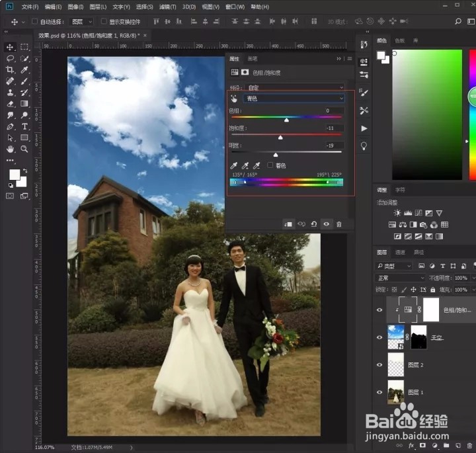This screenshot has width=476, height=453.
Task: Select the Hand tool
Action: pos(10,149)
